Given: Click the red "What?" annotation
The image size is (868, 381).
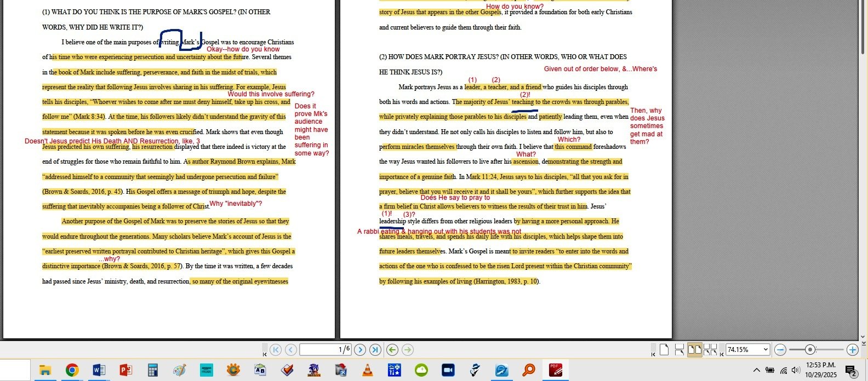Looking at the screenshot, I should click(x=526, y=154).
